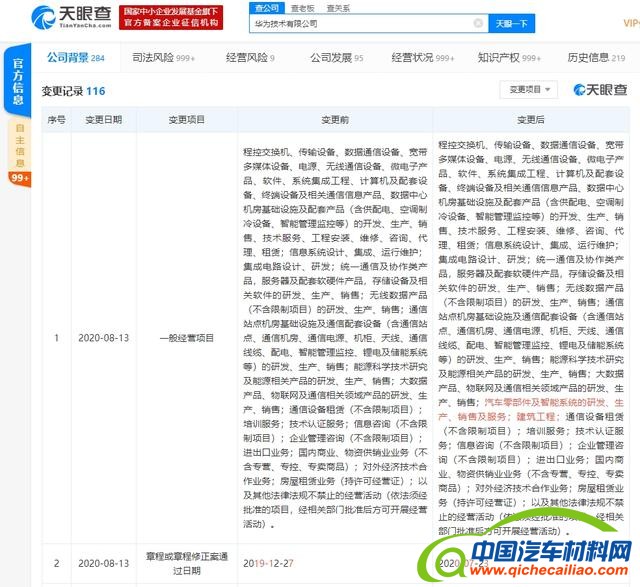640x587 pixels.
Task: Switch to the 查公司 search tab
Action: tap(266, 7)
